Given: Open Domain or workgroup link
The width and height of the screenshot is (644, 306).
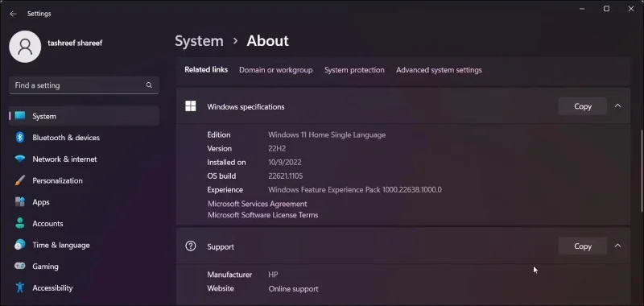Looking at the screenshot, I should (275, 70).
